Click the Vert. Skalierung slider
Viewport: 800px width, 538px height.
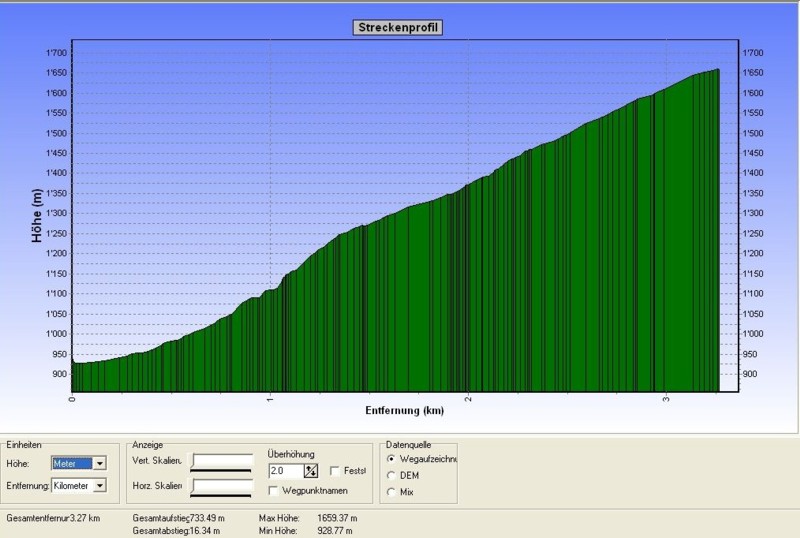click(222, 462)
